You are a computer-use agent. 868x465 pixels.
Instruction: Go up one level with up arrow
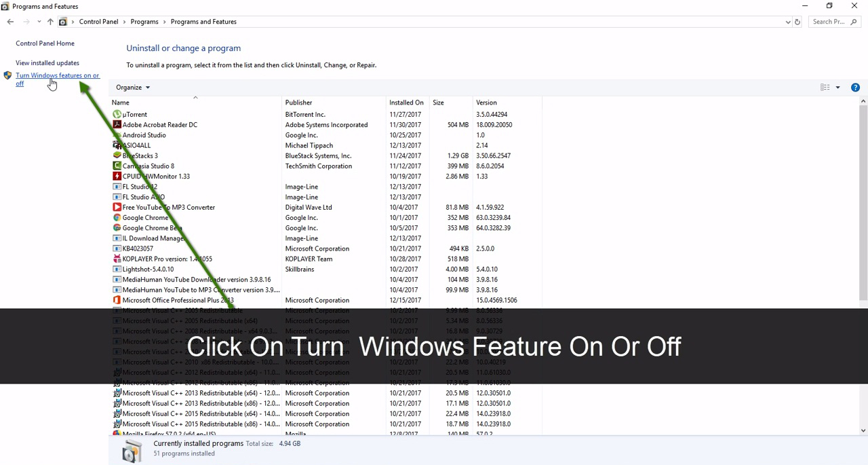pos(50,22)
